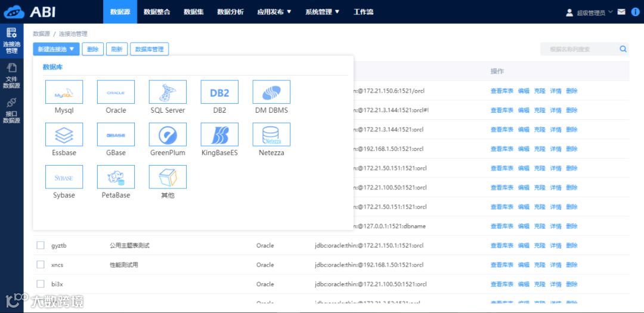
Task: Open 接口数据源 in the left sidebar
Action: click(x=11, y=110)
